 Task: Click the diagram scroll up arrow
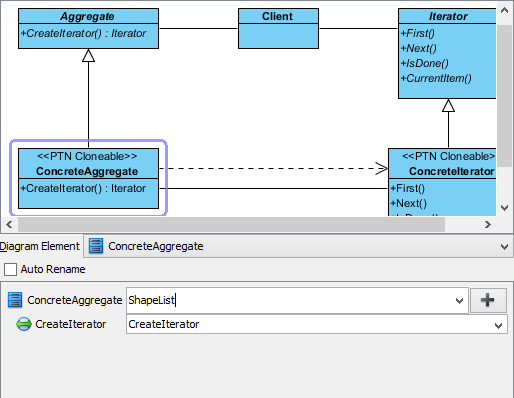504,11
